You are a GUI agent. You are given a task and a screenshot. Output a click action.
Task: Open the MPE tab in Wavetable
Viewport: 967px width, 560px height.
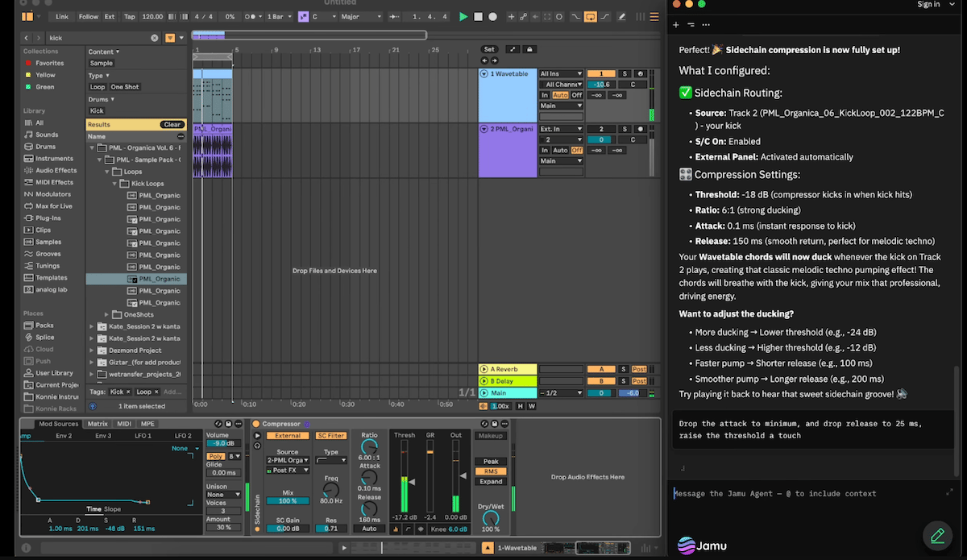tap(147, 424)
